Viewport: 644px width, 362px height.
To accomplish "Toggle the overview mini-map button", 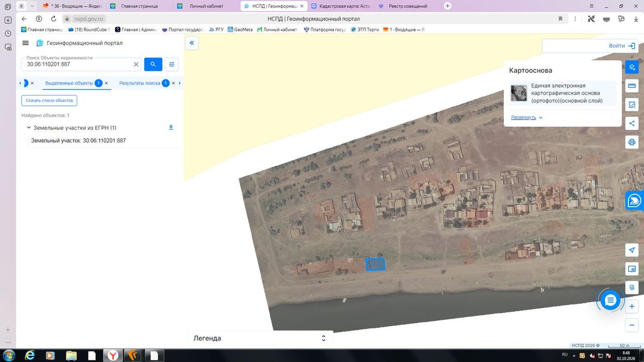I will click(632, 269).
